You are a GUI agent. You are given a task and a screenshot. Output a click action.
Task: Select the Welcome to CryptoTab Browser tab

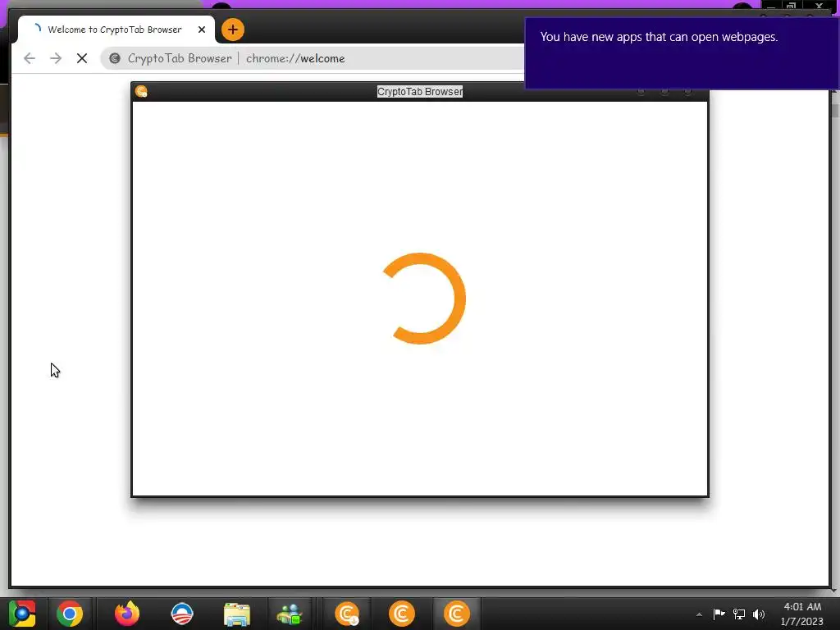[x=116, y=30]
